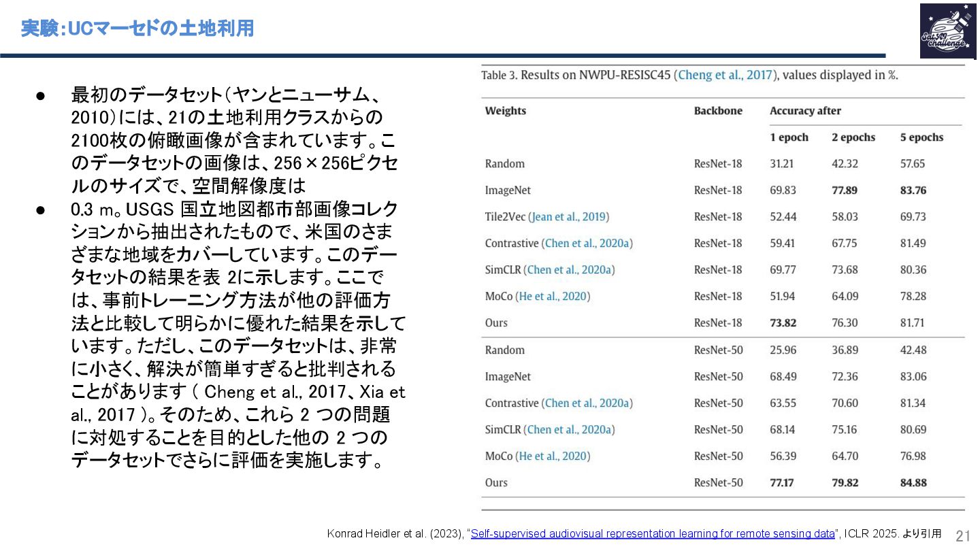The width and height of the screenshot is (980, 551).
Task: Open the Self-supervised audiovisual representation learning link
Action: click(653, 534)
